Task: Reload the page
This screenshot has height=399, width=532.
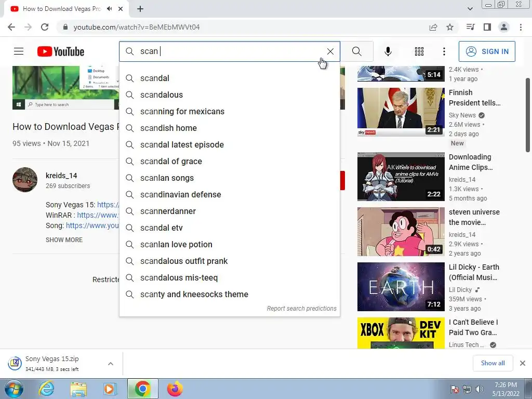Action: (45, 27)
